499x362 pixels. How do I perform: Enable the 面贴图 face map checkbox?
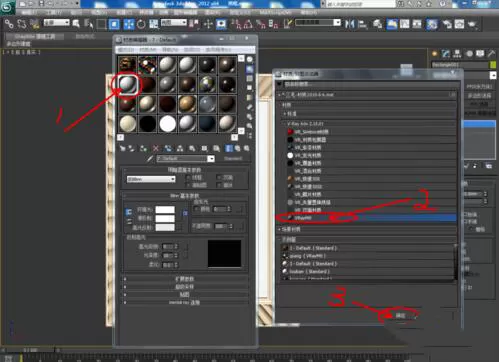(188, 185)
